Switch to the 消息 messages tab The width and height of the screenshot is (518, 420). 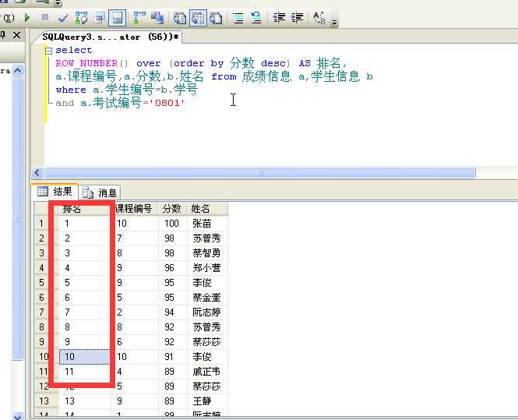[100, 192]
